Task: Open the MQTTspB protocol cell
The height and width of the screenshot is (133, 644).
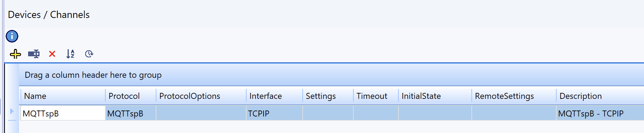Action: tap(131, 113)
